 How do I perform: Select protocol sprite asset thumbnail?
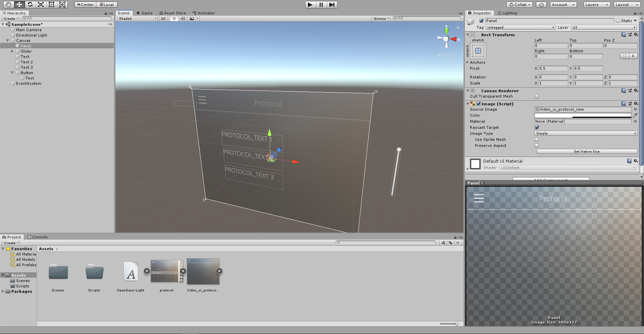(x=167, y=271)
